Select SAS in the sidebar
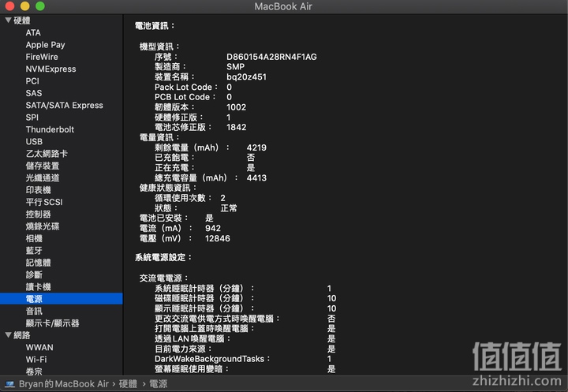This screenshot has height=392, width=568. [34, 93]
